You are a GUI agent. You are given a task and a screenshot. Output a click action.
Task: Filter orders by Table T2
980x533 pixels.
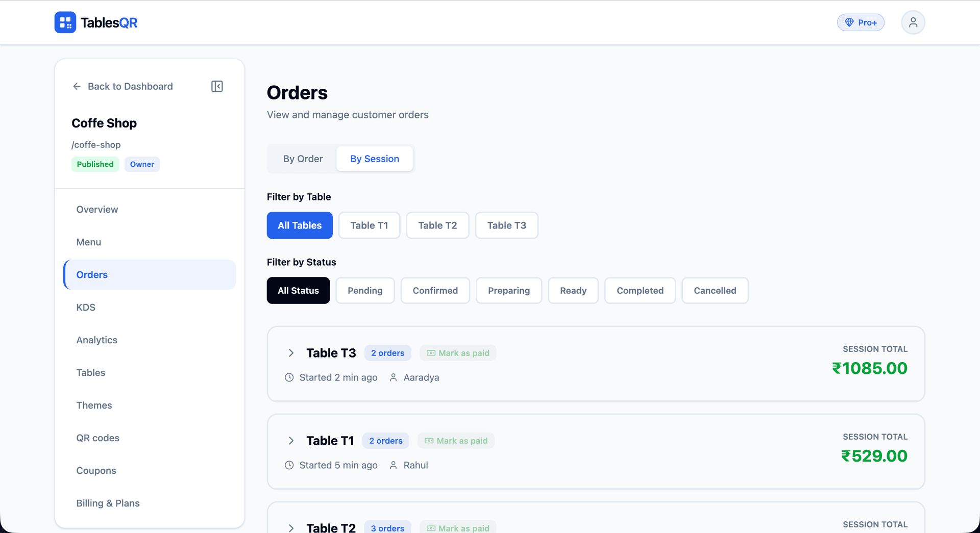click(x=437, y=225)
